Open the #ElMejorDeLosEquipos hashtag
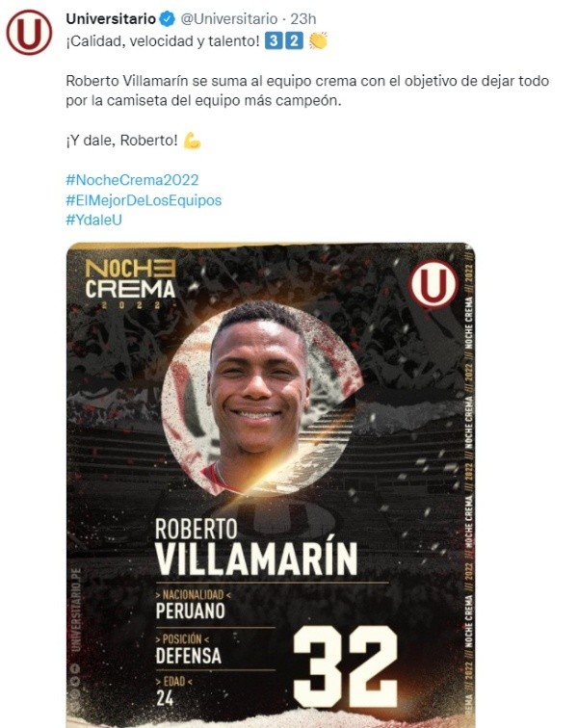Screen dimensions: 578x728 (x=144, y=200)
